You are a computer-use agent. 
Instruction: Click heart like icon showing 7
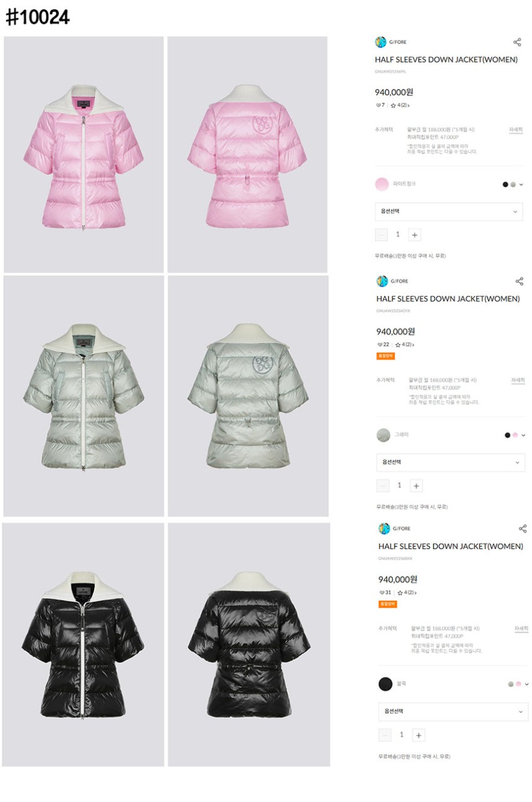pyautogui.click(x=378, y=105)
